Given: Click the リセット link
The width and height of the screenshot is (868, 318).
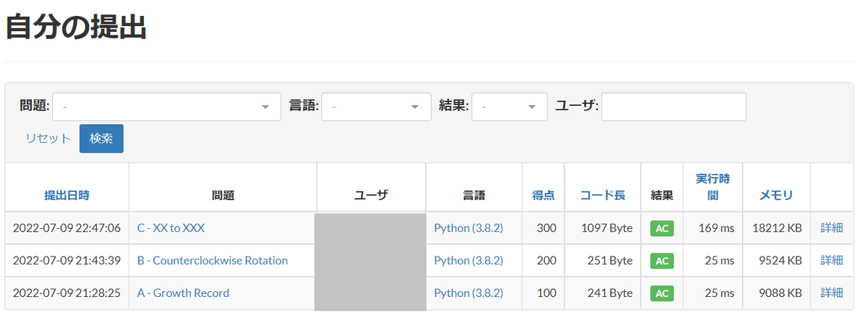Looking at the screenshot, I should pyautogui.click(x=48, y=138).
